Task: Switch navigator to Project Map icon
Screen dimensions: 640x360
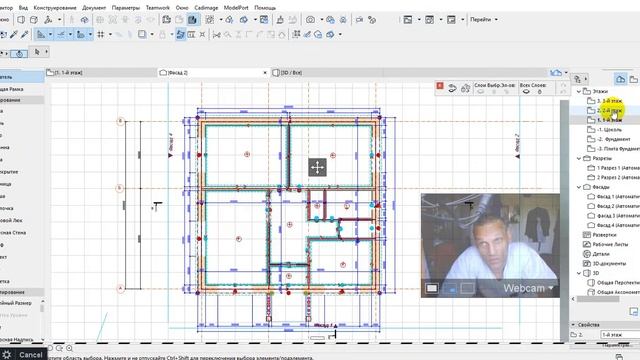Action: click(x=620, y=79)
